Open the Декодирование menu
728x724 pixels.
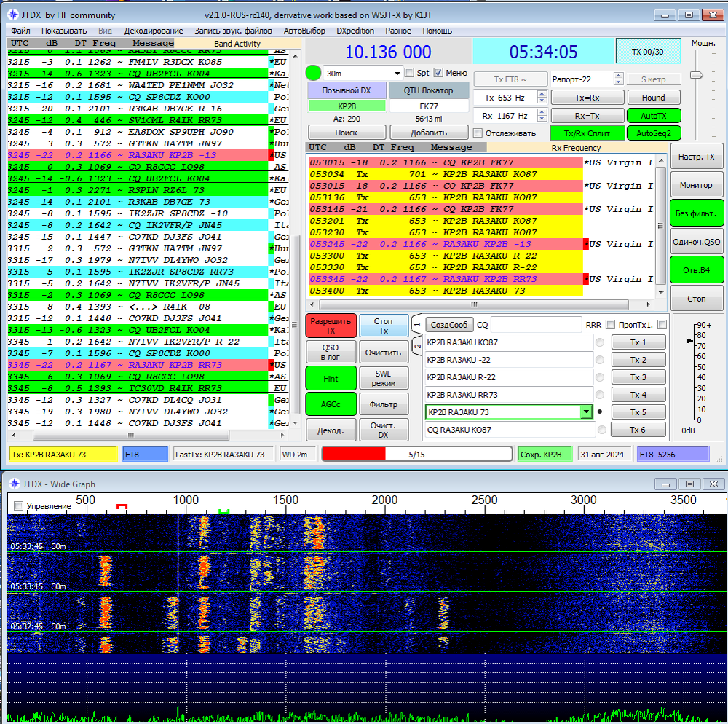154,31
